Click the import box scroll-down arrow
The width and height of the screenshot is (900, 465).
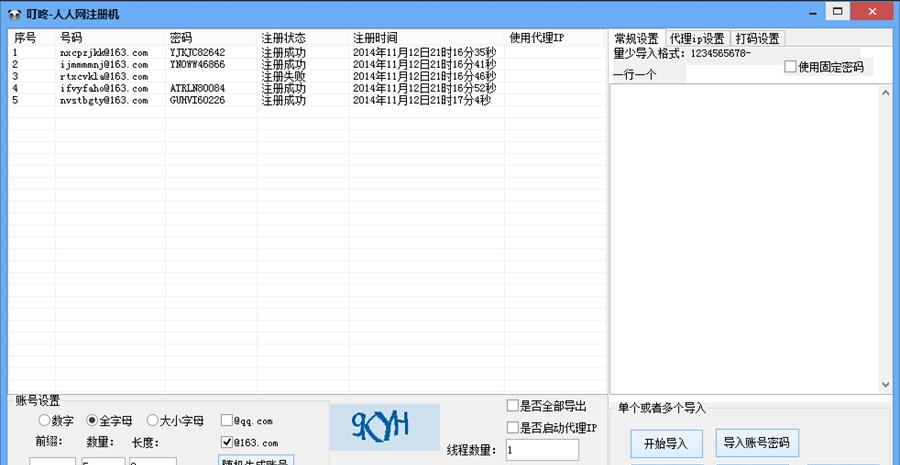[884, 384]
